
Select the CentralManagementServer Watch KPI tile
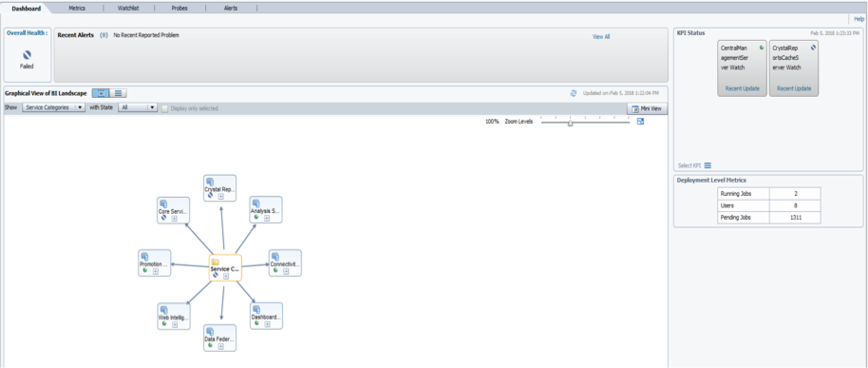tap(743, 68)
